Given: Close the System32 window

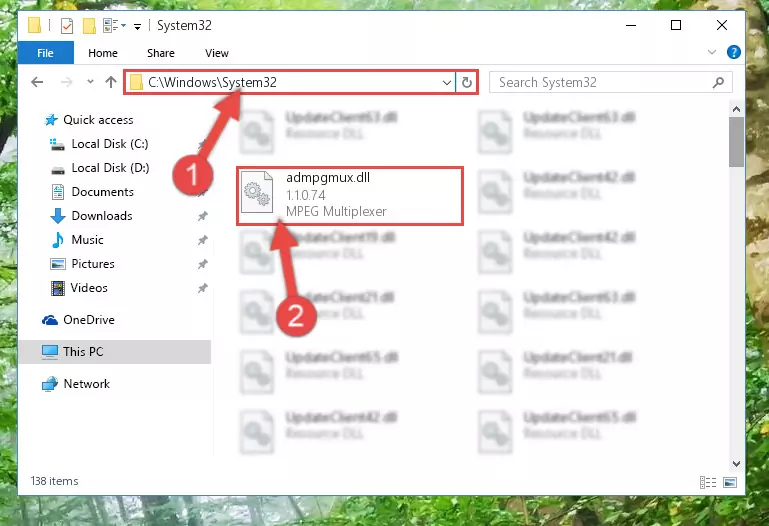Looking at the screenshot, I should (x=721, y=25).
